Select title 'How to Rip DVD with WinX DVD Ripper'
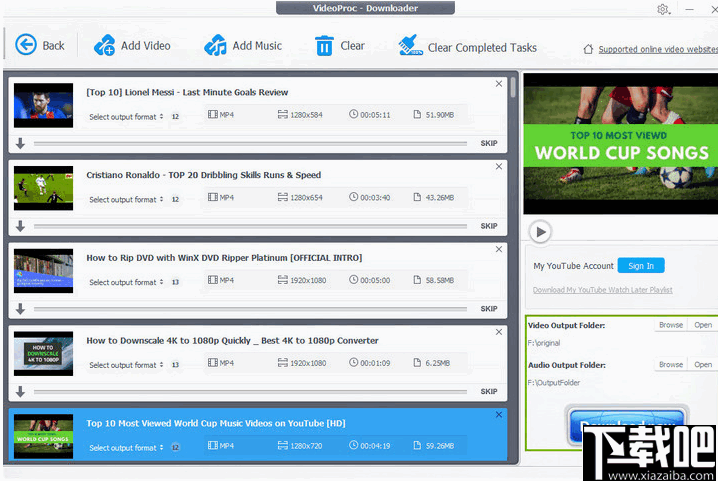The image size is (718, 481). click(224, 258)
